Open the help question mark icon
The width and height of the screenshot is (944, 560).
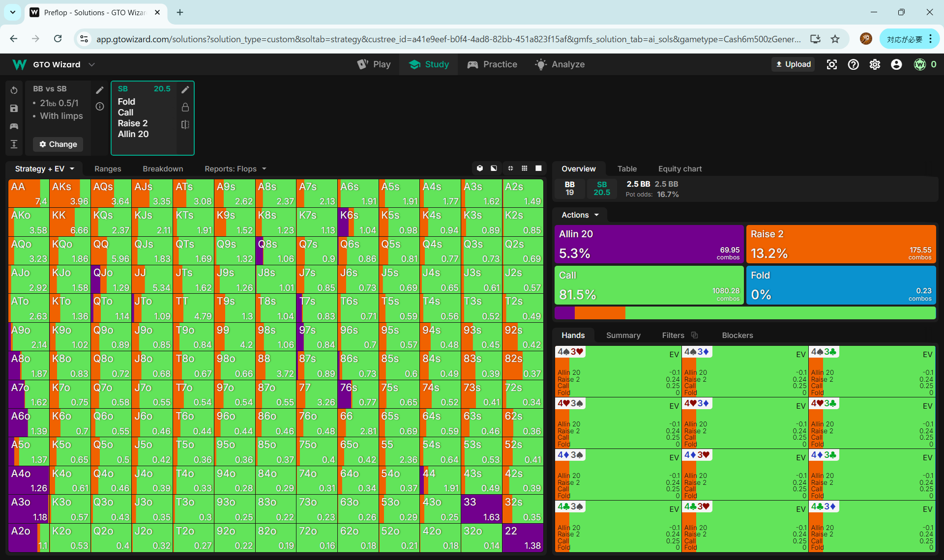click(853, 64)
